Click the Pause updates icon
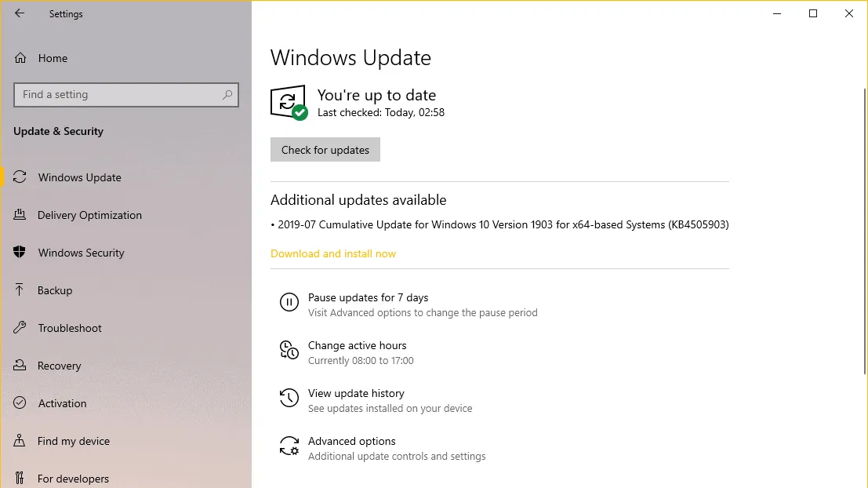868x488 pixels. 289,302
